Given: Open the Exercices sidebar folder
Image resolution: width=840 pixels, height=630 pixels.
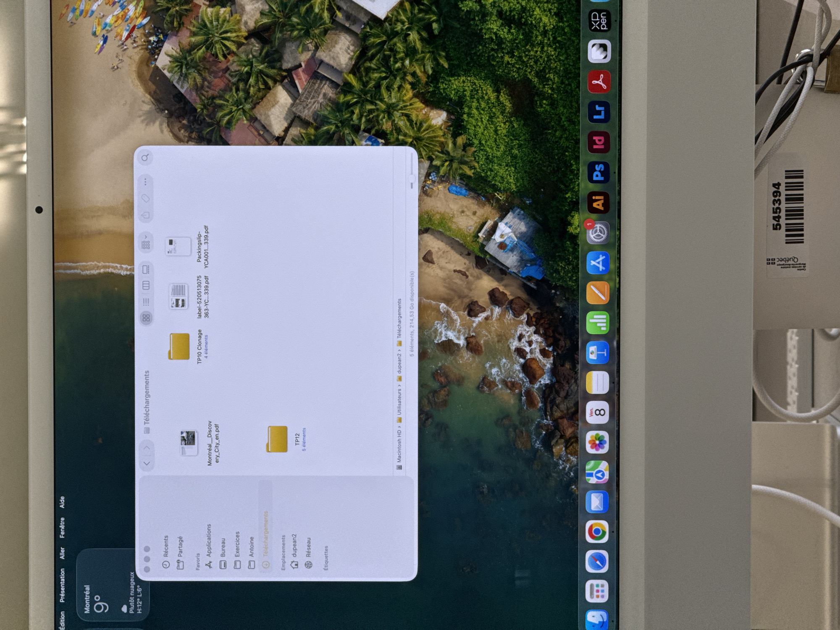Looking at the screenshot, I should [237, 550].
